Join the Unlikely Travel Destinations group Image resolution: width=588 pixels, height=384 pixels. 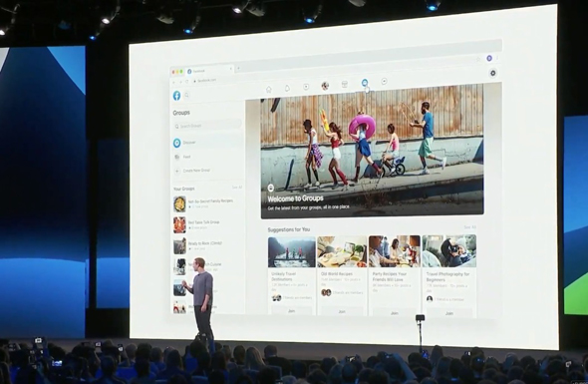[x=291, y=311]
